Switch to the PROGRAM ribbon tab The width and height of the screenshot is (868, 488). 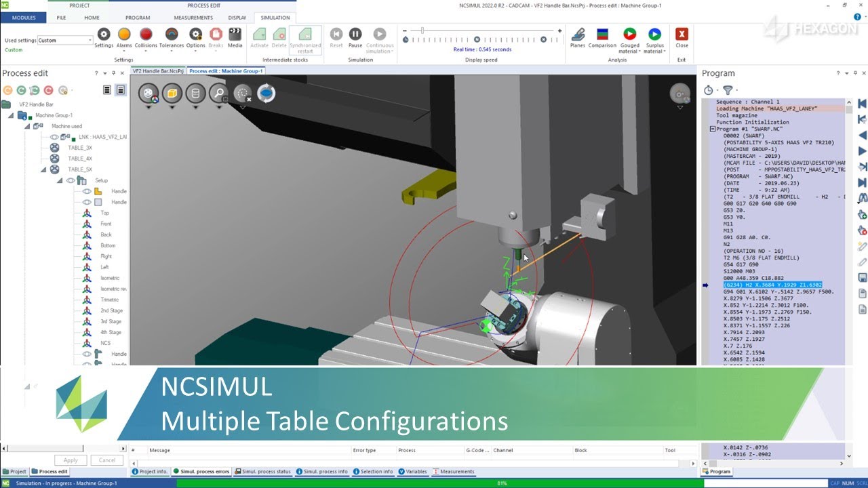138,18
